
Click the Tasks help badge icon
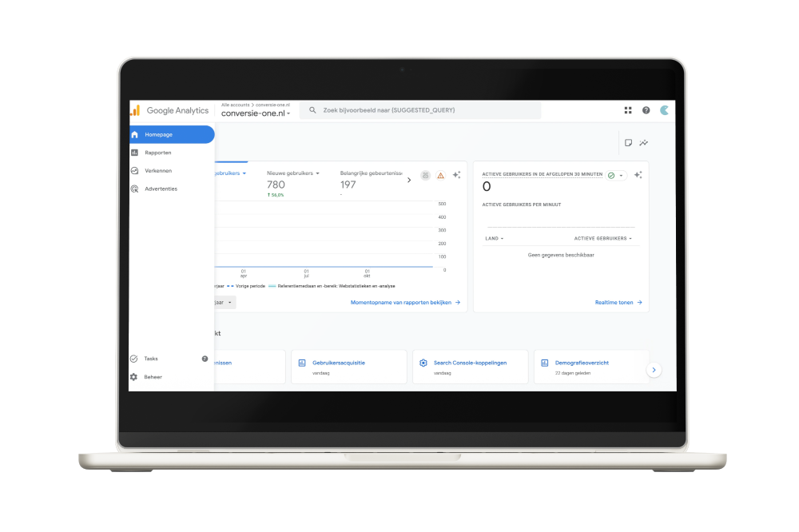[205, 359]
